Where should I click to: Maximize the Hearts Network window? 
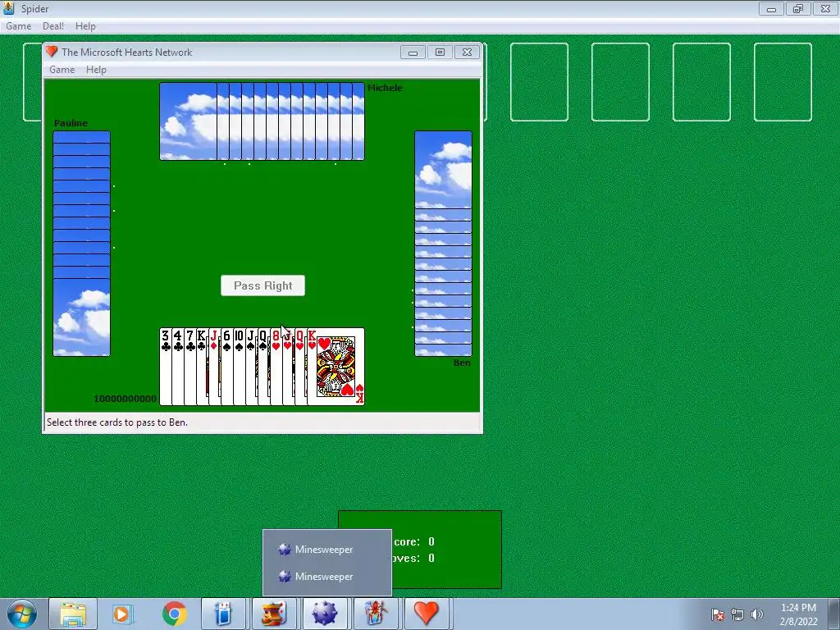pos(440,52)
